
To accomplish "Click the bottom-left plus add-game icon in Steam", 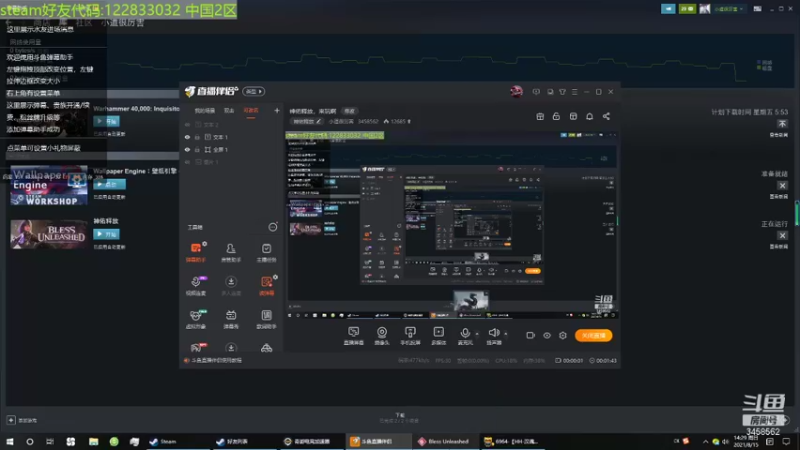I will pyautogui.click(x=11, y=420).
